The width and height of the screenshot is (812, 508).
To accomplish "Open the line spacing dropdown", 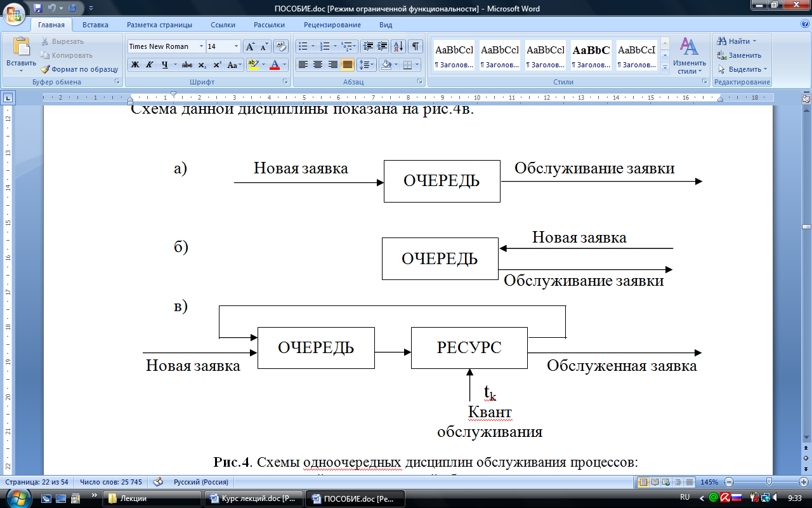I will (x=367, y=65).
